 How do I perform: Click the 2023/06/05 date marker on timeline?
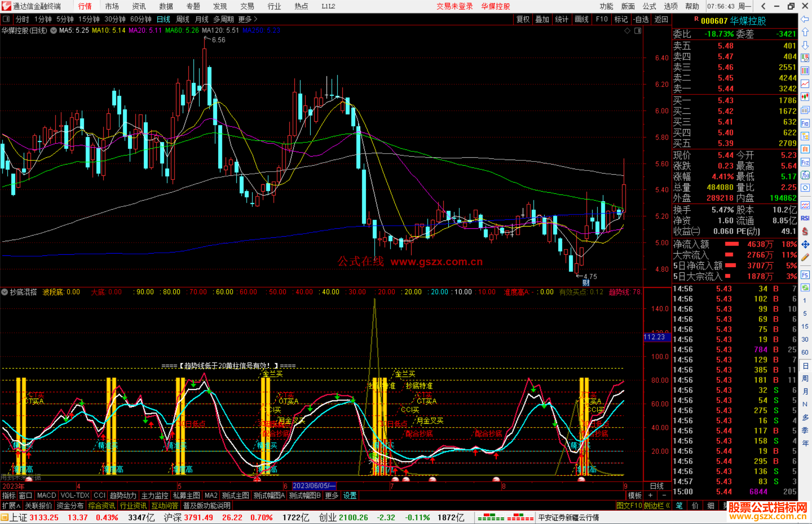[x=314, y=486]
